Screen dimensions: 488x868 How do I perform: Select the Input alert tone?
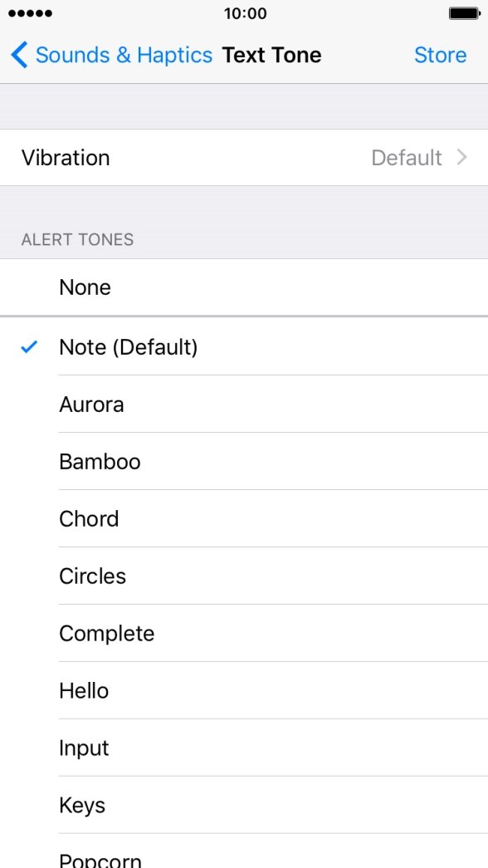(x=84, y=748)
